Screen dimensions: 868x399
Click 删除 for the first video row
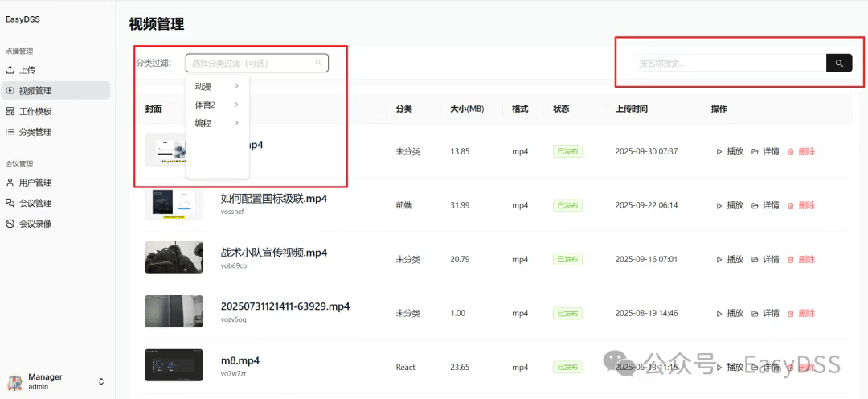(800, 151)
